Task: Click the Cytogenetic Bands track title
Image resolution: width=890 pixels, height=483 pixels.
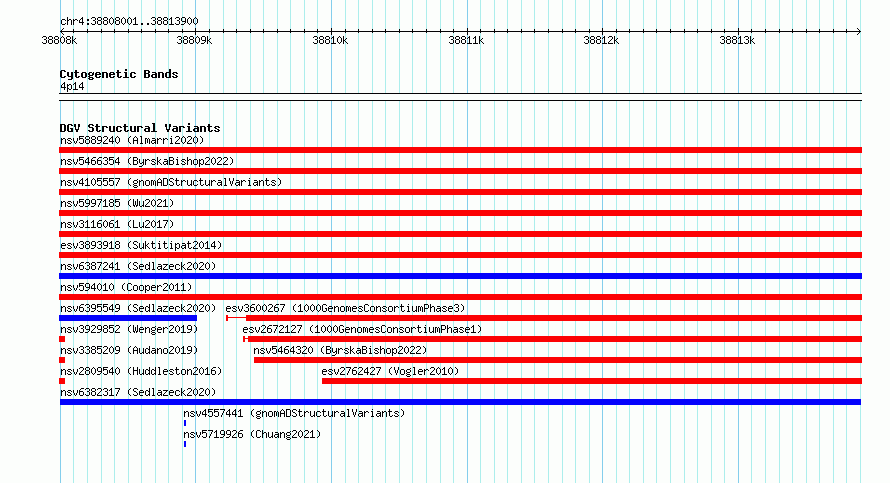Action: [x=119, y=74]
